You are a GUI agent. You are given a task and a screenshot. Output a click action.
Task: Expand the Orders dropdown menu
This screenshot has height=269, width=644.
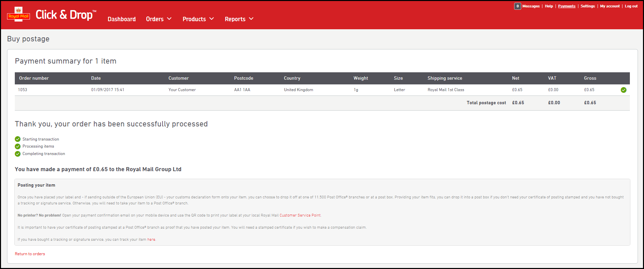click(158, 19)
